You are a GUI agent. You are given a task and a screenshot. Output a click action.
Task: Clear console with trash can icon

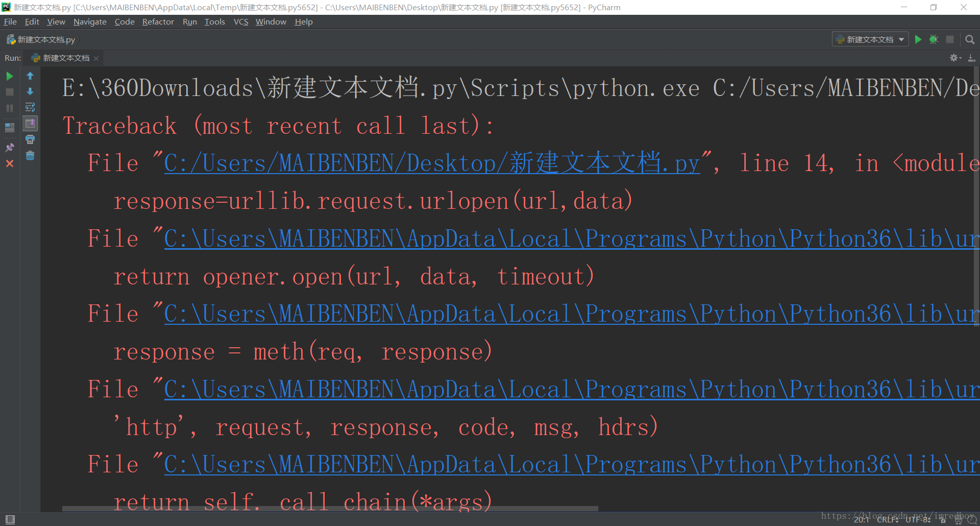[30, 155]
